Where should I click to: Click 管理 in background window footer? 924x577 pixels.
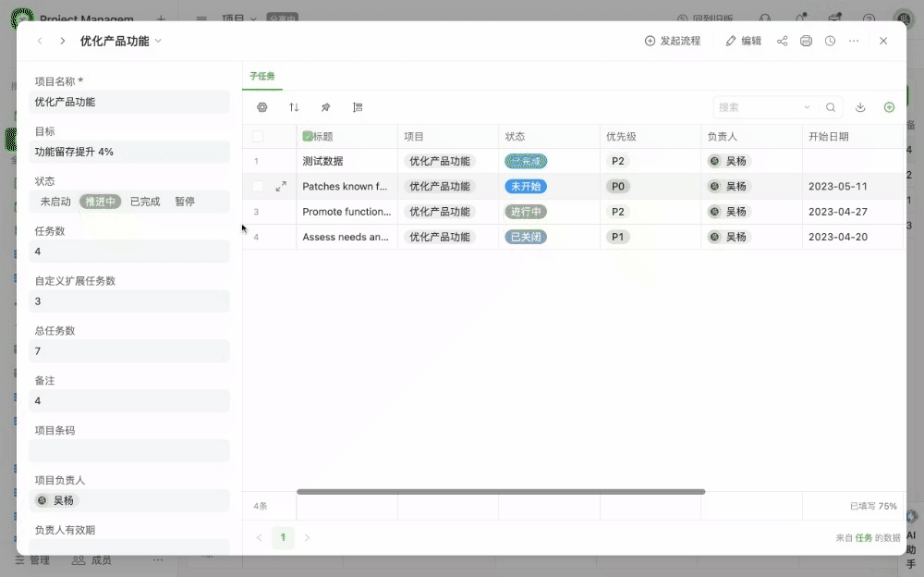(33, 559)
